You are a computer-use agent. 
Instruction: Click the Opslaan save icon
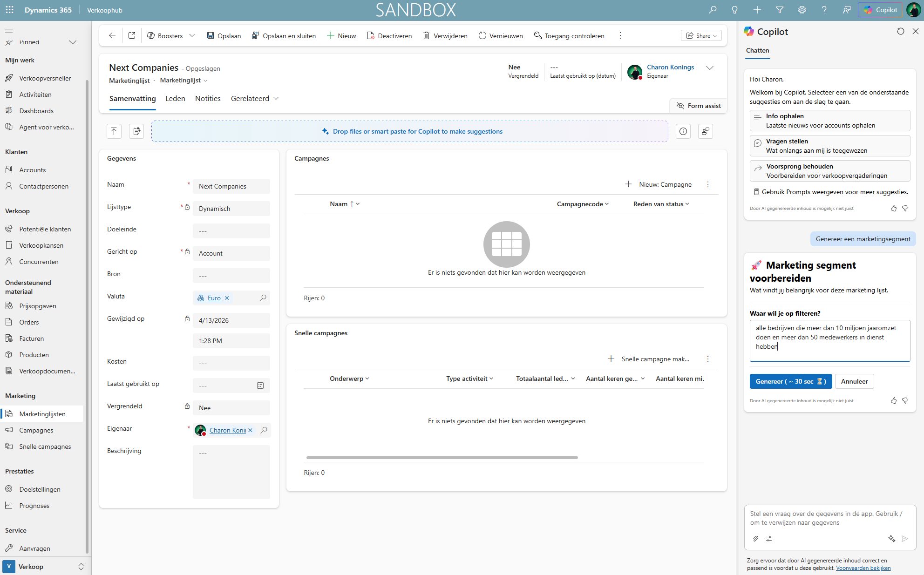(211, 36)
